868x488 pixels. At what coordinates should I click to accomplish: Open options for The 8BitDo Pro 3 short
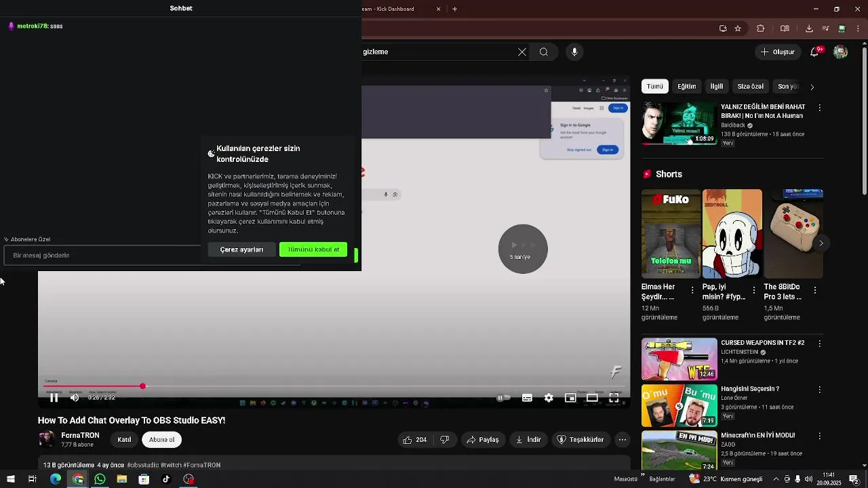(x=815, y=290)
